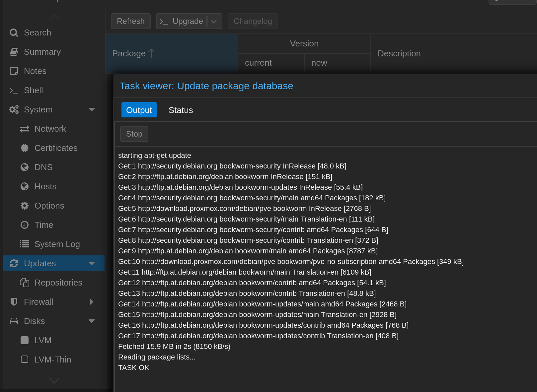Click the Description column header
This screenshot has height=392, width=537.
tap(454, 54)
